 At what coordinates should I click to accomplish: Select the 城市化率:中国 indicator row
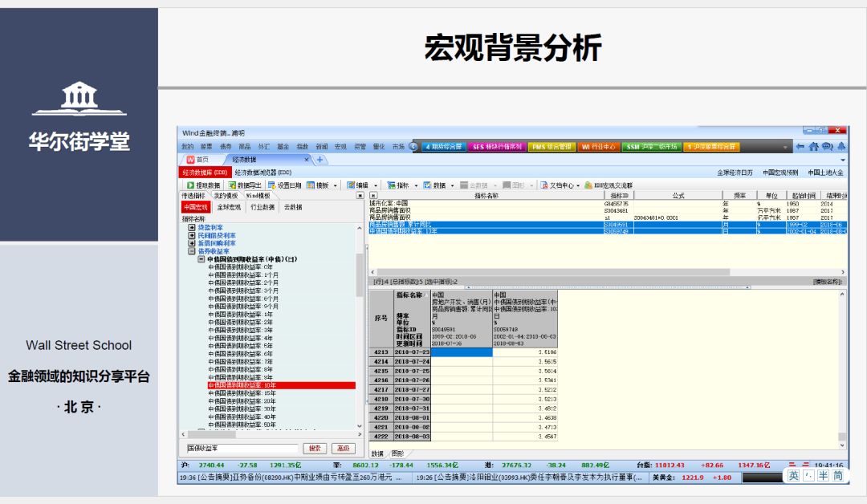(607, 203)
